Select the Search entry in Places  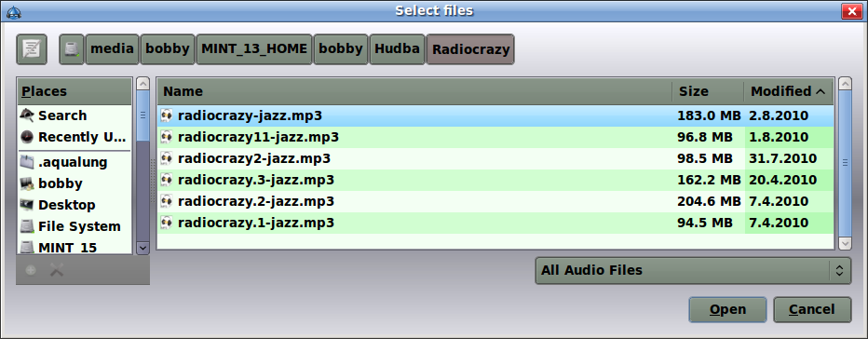pos(75,115)
